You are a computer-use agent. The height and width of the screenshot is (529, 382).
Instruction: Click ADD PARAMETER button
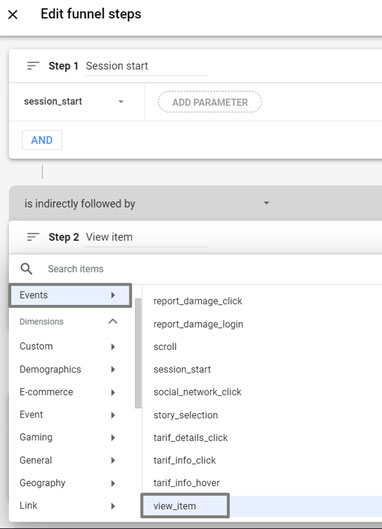pyautogui.click(x=210, y=102)
